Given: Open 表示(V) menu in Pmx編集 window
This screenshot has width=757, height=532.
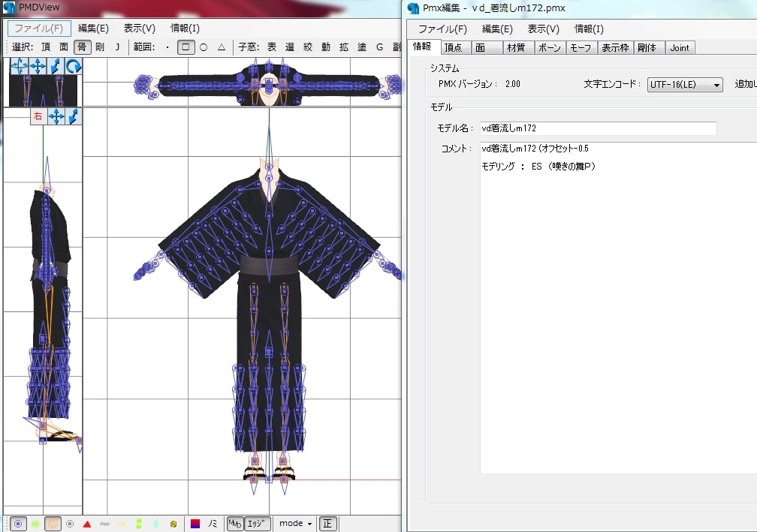Looking at the screenshot, I should [x=544, y=29].
